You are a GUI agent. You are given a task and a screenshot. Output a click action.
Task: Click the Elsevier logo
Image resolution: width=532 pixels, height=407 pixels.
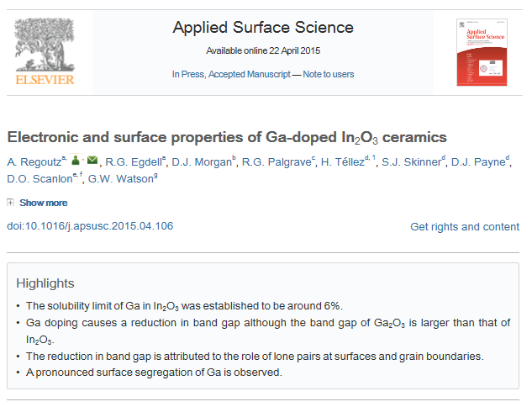(45, 52)
